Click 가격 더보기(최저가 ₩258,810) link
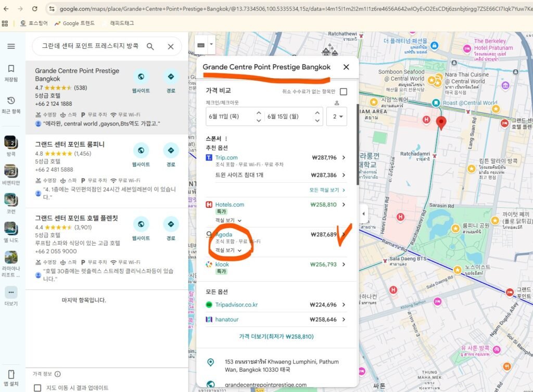533x392 pixels. [276, 337]
